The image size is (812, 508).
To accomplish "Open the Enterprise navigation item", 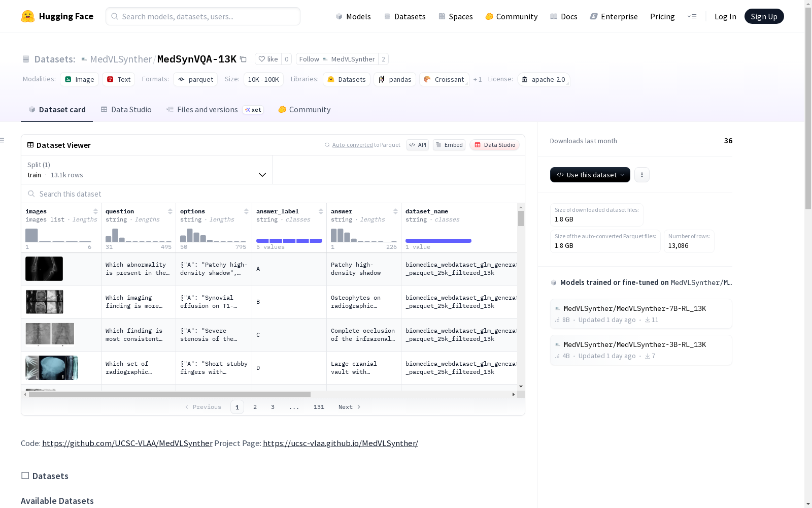I will (x=614, y=16).
